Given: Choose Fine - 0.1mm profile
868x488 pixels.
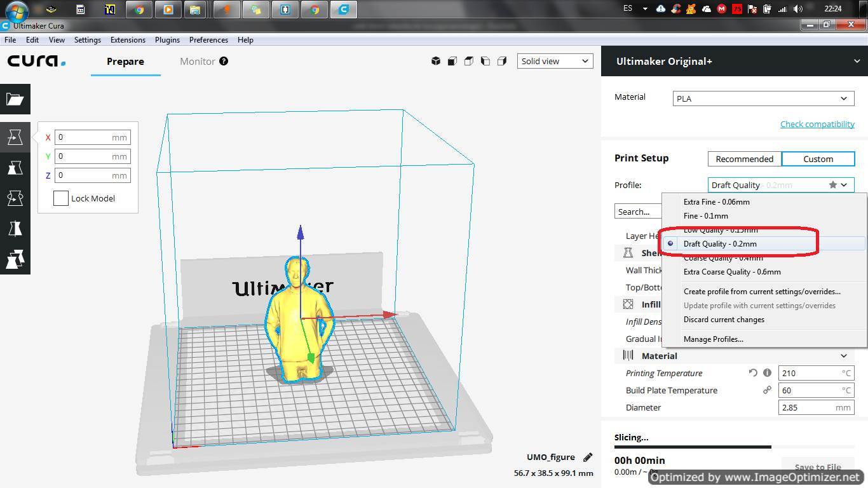Looking at the screenshot, I should click(x=764, y=215).
